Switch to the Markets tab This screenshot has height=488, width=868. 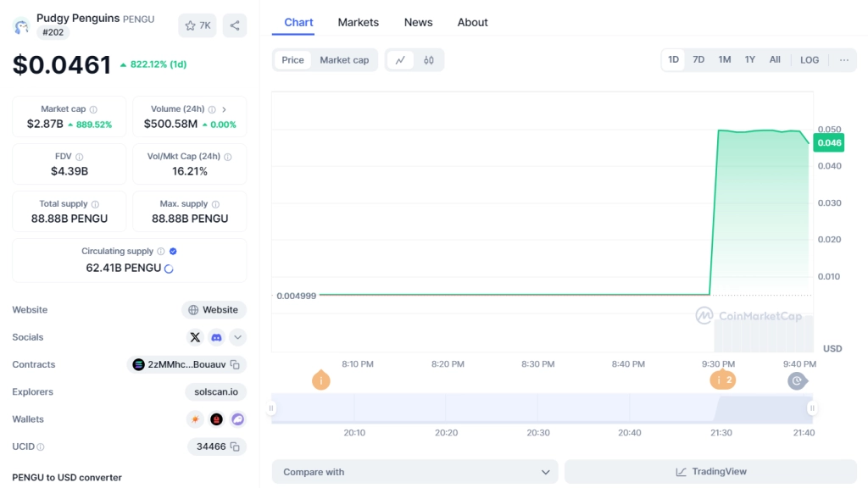coord(359,23)
